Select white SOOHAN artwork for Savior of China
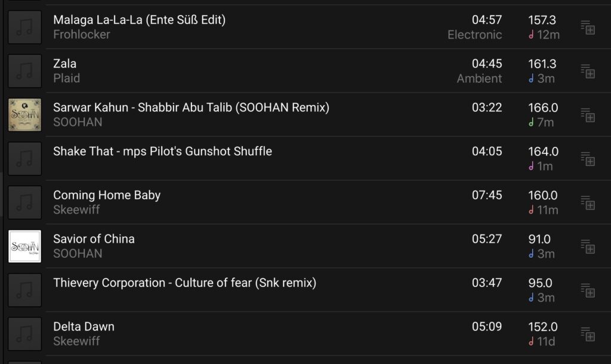The height and width of the screenshot is (364, 611). tap(24, 246)
